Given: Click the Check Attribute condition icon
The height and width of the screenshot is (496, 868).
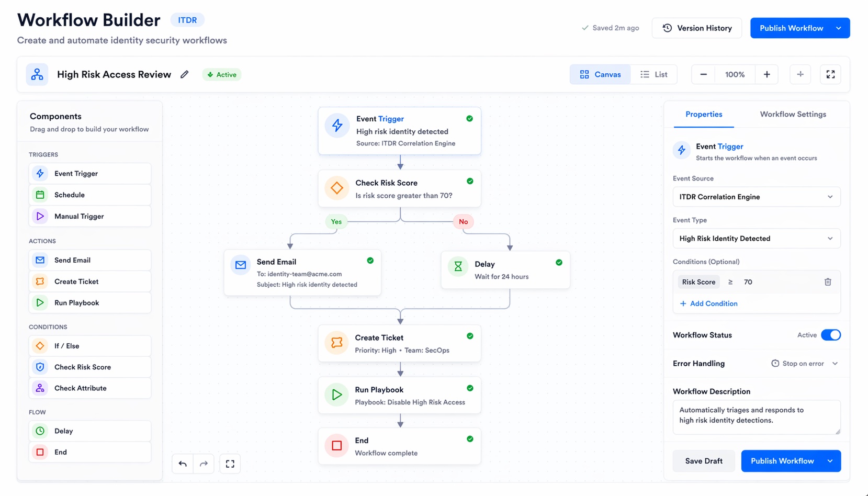Looking at the screenshot, I should (40, 388).
